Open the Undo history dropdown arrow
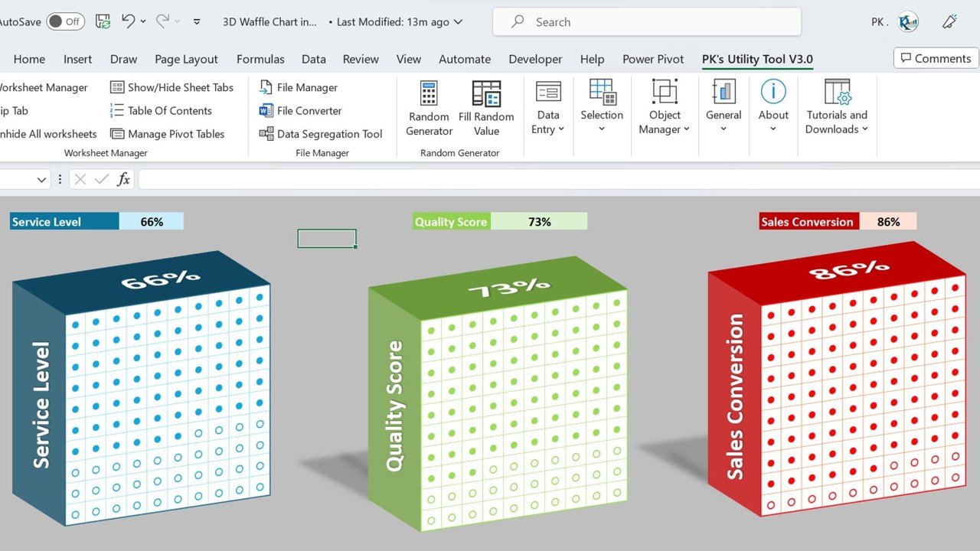Screen dimensions: 980x551 (143, 21)
